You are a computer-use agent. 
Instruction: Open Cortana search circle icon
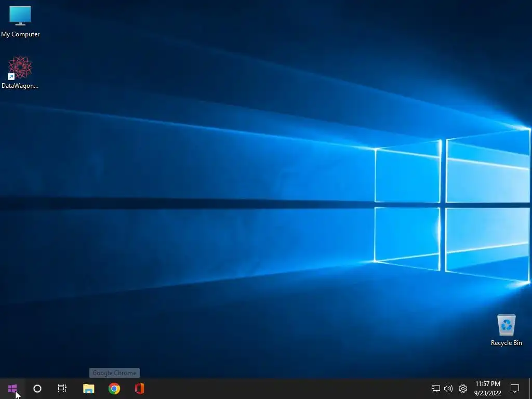pos(37,389)
